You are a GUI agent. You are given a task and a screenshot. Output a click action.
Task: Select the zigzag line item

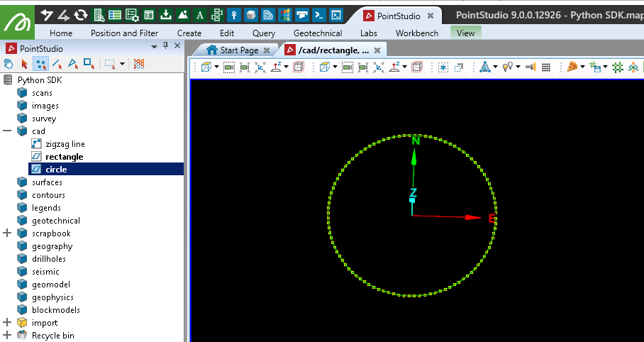[65, 144]
